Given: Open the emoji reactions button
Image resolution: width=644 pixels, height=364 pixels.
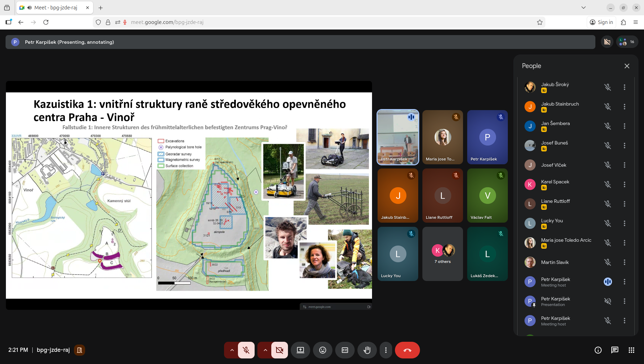Looking at the screenshot, I should (x=322, y=350).
